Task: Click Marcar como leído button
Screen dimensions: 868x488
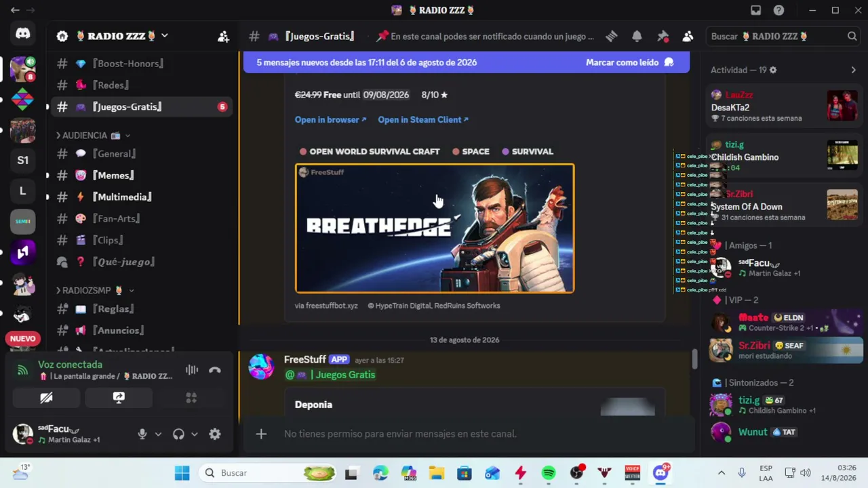Action: [x=629, y=62]
